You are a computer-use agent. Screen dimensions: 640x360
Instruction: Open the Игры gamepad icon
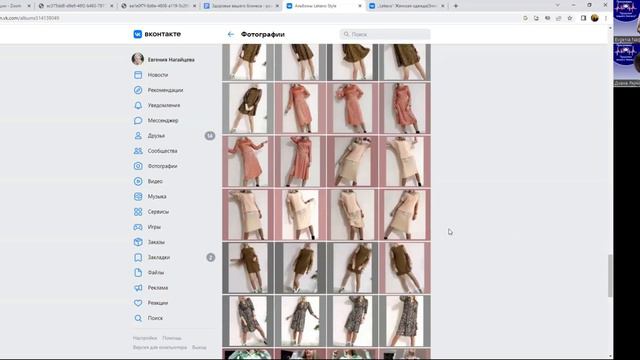point(138,227)
